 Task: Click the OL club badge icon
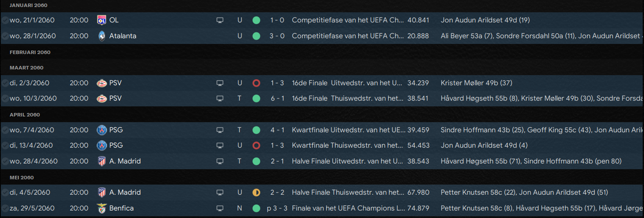pos(102,20)
